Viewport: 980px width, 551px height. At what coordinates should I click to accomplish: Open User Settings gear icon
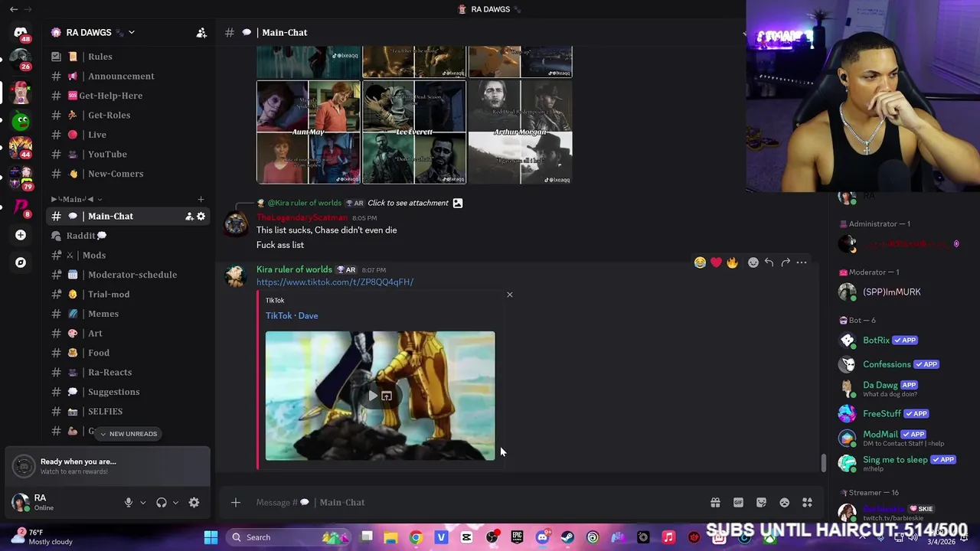194,503
